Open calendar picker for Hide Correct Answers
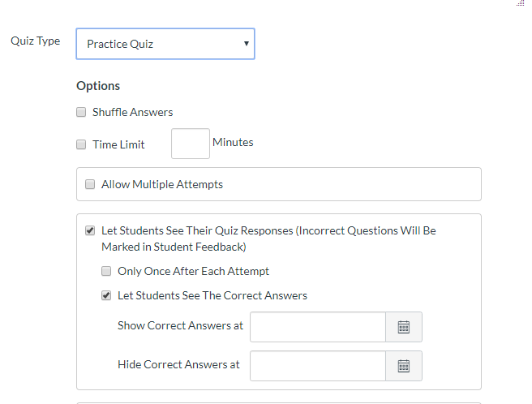The width and height of the screenshot is (532, 404). coord(404,366)
